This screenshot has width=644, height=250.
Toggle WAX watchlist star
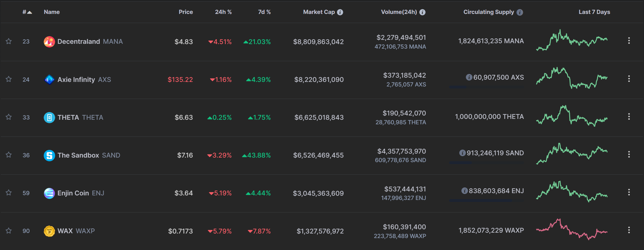(x=9, y=230)
